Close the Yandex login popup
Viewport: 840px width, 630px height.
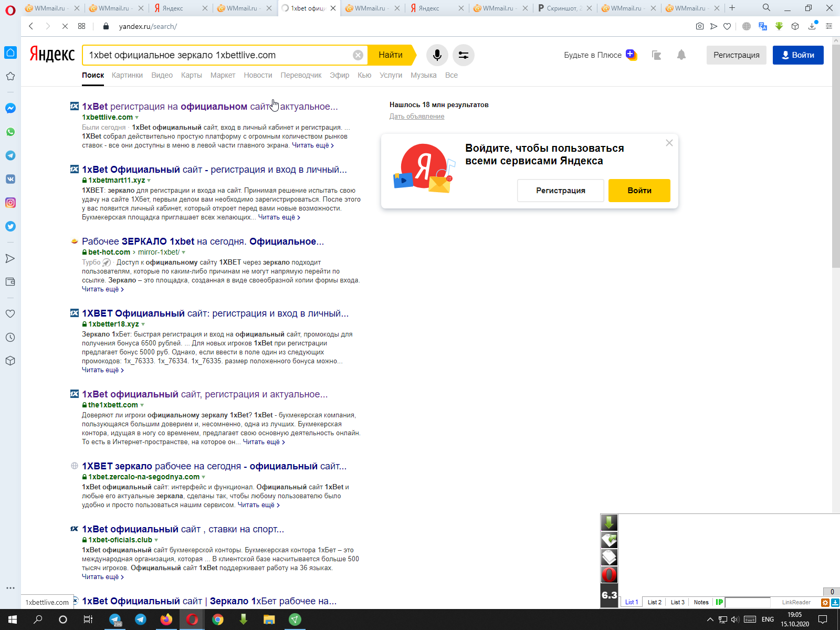tap(669, 143)
